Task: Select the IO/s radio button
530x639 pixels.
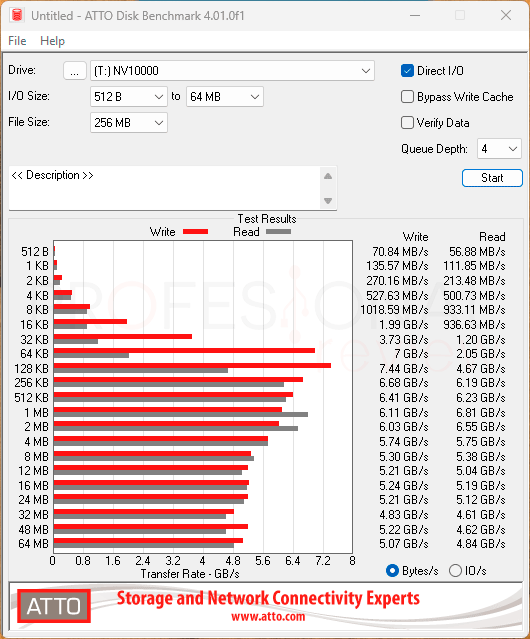Action: [455, 571]
